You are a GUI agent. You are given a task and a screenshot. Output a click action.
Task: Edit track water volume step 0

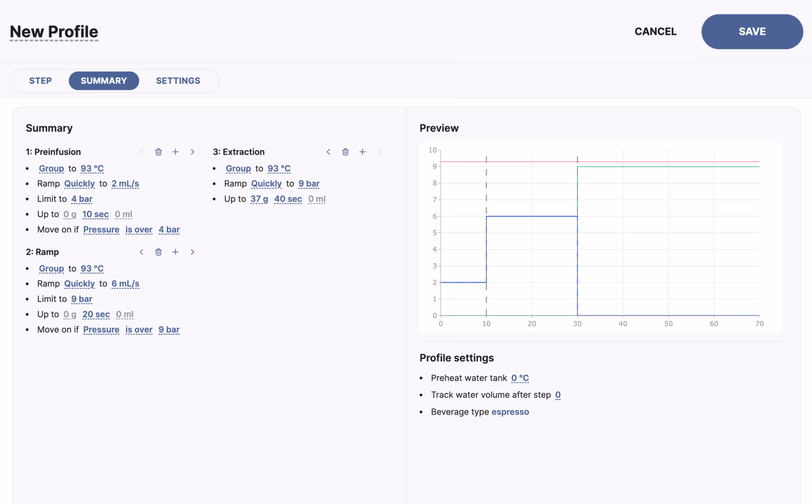tap(558, 395)
